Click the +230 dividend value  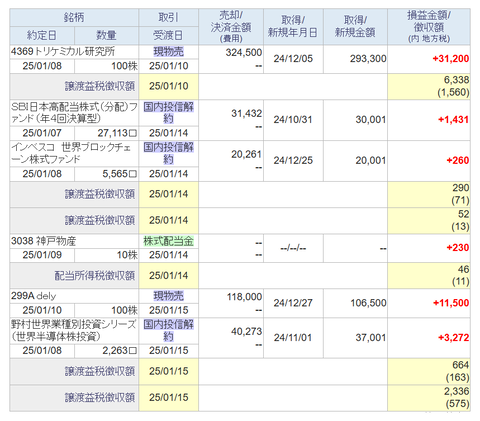(x=458, y=248)
